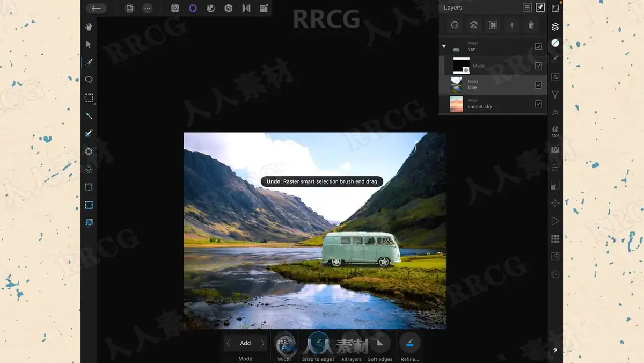Toggle visibility of the Mask layer
This screenshot has height=363, width=644.
pos(538,66)
